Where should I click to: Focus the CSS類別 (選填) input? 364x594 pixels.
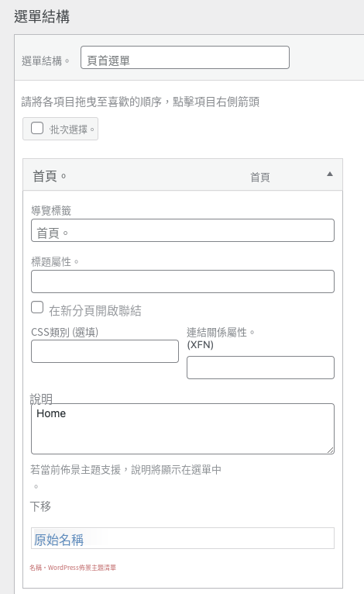(105, 351)
